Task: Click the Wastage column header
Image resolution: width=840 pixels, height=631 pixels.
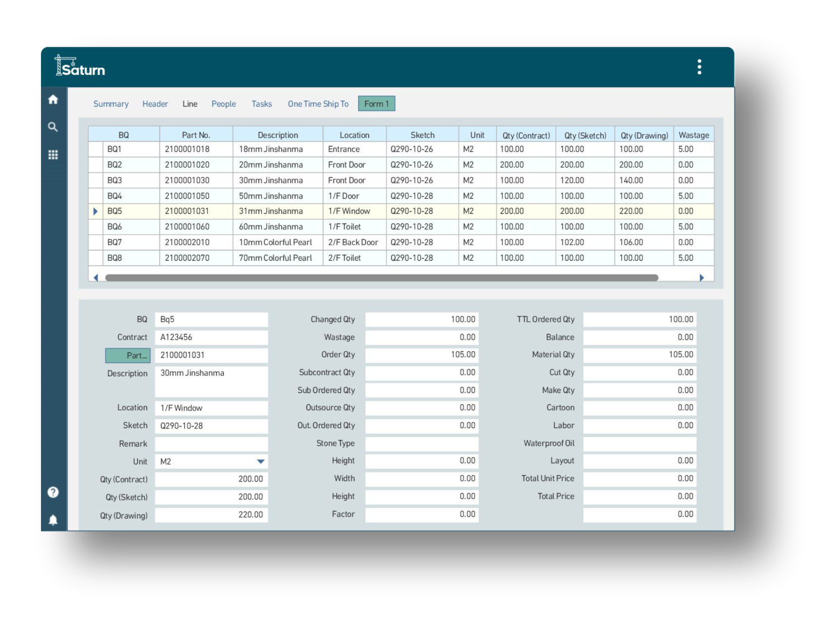Action: [x=693, y=135]
